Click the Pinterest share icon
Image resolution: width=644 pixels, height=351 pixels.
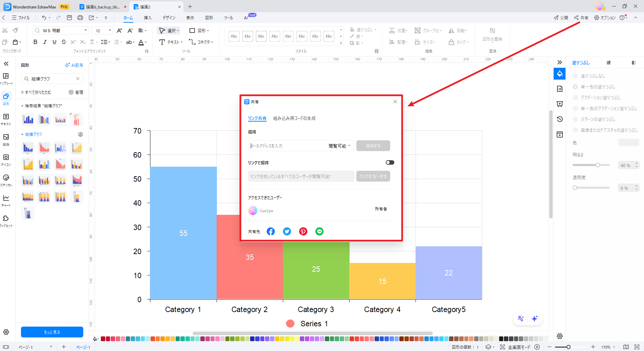point(303,231)
